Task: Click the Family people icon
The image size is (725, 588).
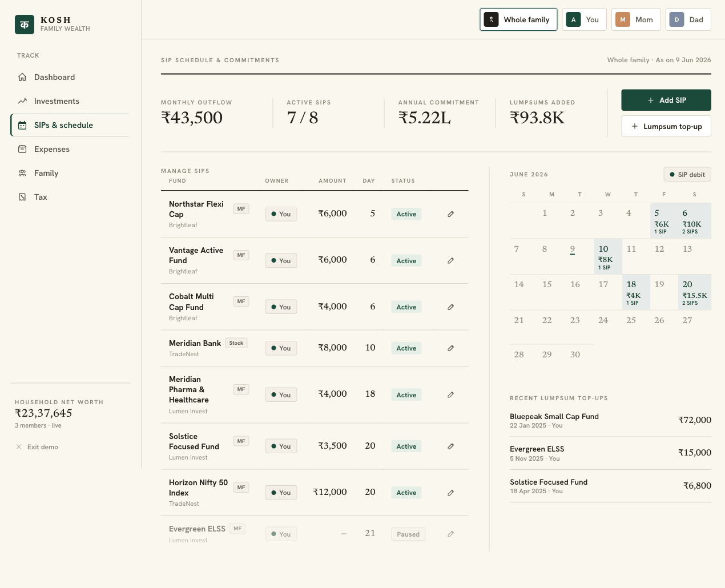Action: click(x=22, y=173)
